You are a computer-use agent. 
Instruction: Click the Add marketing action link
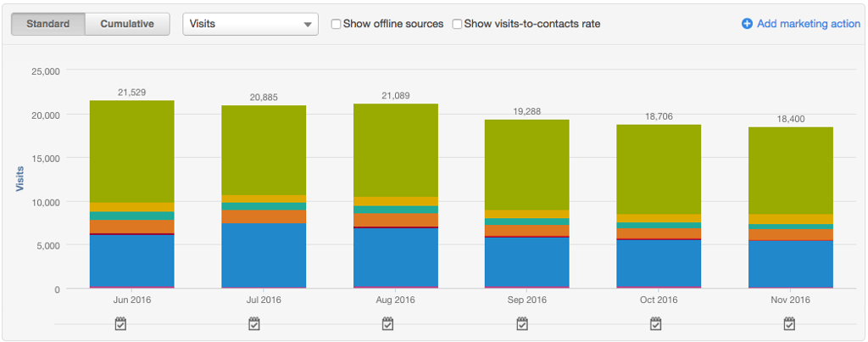click(x=808, y=24)
